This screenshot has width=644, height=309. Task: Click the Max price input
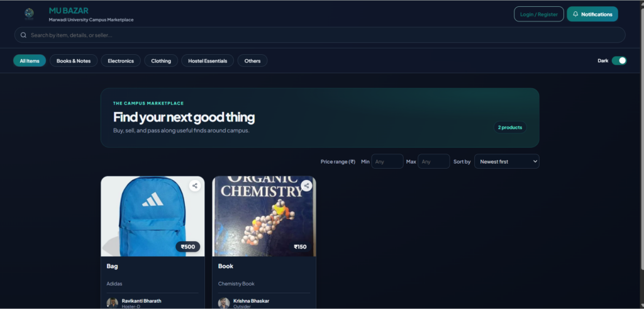(x=434, y=162)
